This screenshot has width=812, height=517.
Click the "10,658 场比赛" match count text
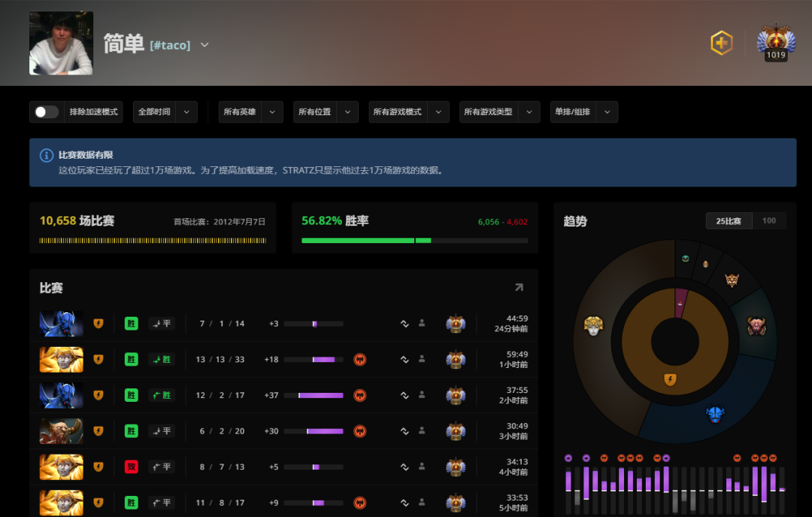(x=77, y=221)
